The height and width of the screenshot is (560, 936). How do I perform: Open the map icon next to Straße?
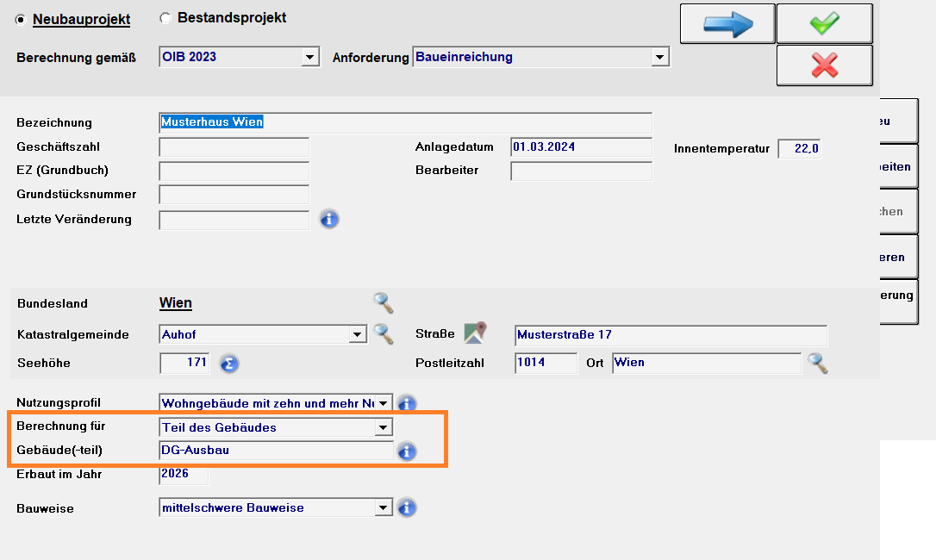[475, 333]
